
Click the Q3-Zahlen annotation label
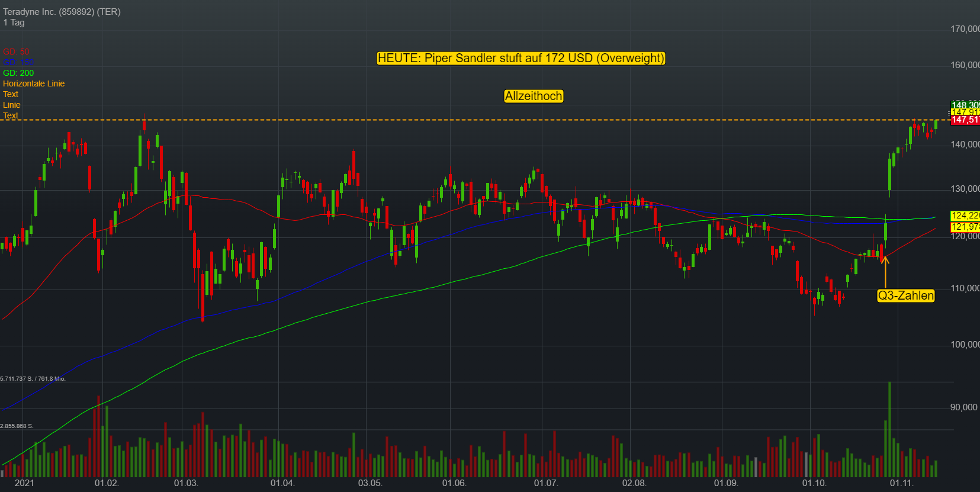(906, 295)
